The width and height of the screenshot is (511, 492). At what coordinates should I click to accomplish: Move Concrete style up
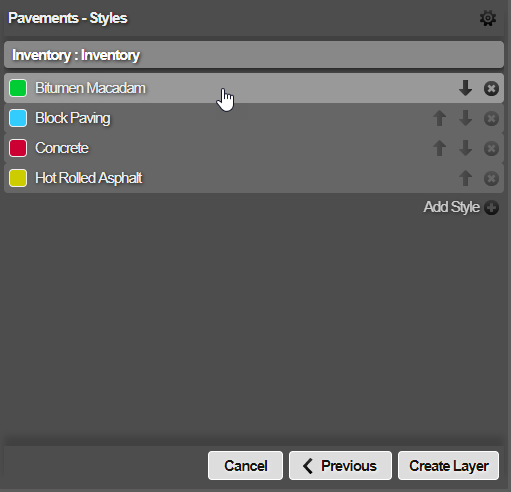[439, 148]
